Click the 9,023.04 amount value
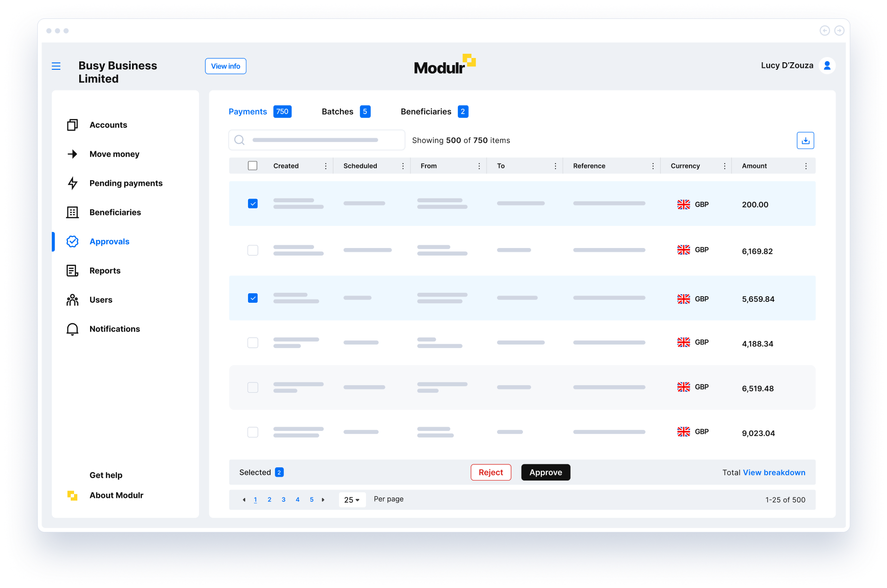The image size is (887, 588). [x=758, y=433]
